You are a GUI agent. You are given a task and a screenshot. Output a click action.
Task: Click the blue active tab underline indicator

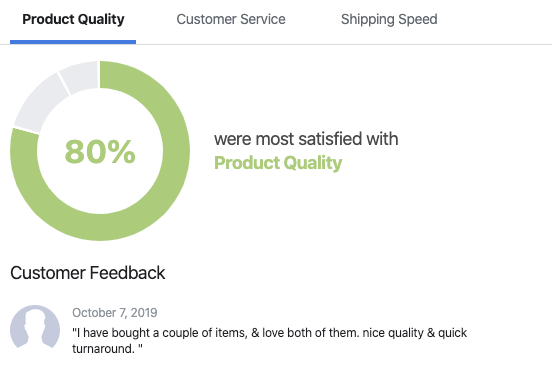(73, 42)
